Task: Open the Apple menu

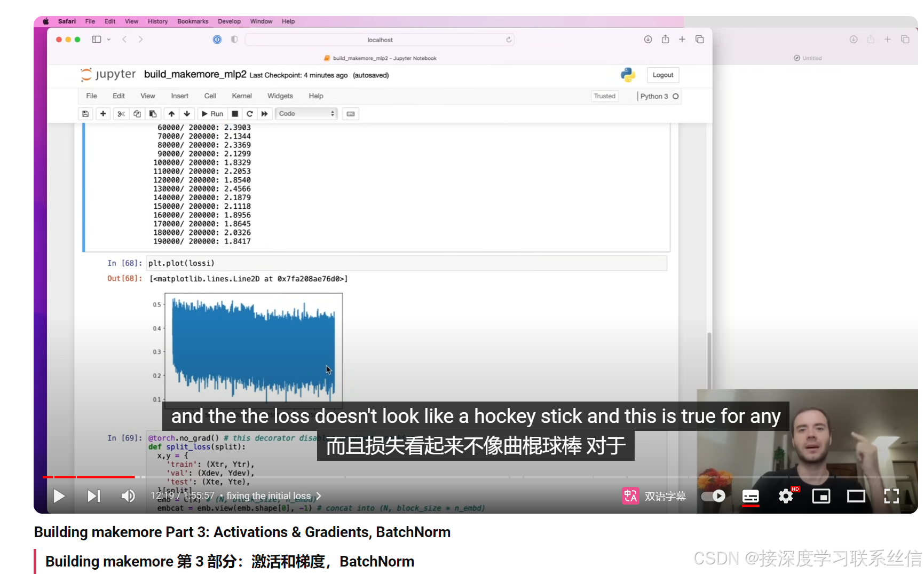Action: (46, 21)
